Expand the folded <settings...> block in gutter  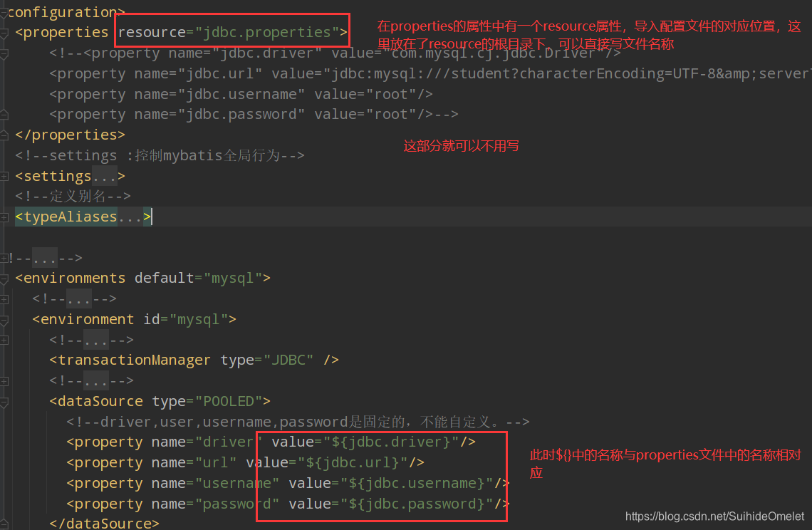pos(4,177)
